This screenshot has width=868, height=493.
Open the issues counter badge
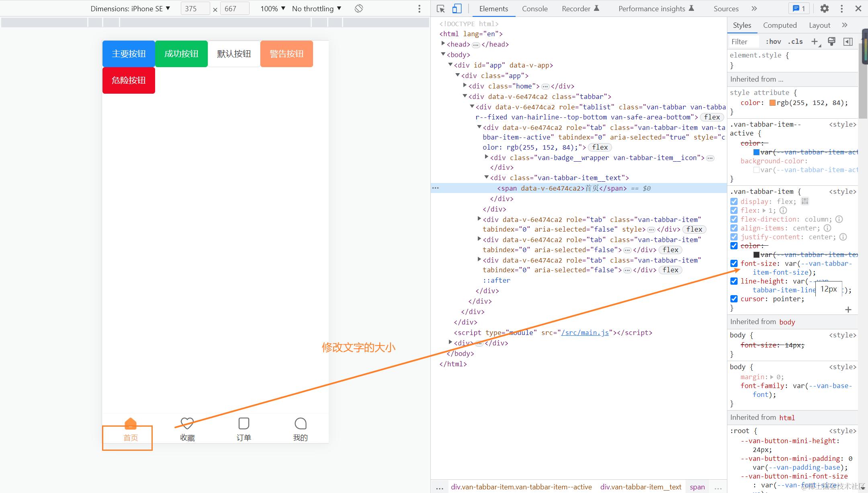(799, 8)
